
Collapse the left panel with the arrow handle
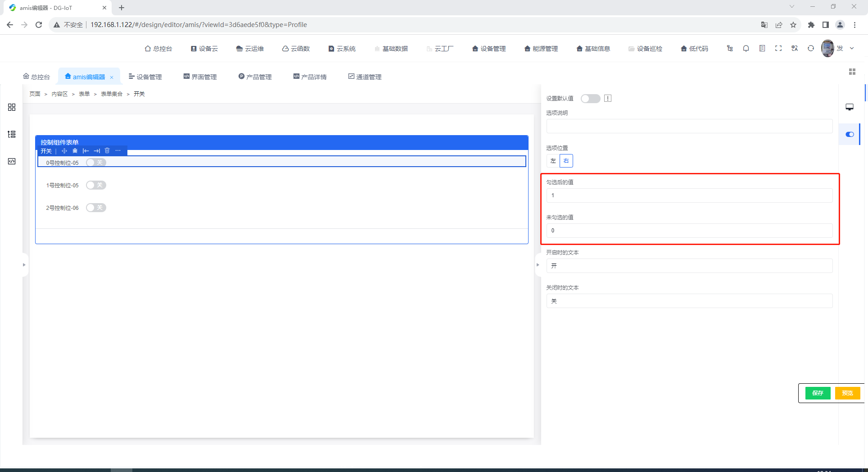(x=24, y=265)
